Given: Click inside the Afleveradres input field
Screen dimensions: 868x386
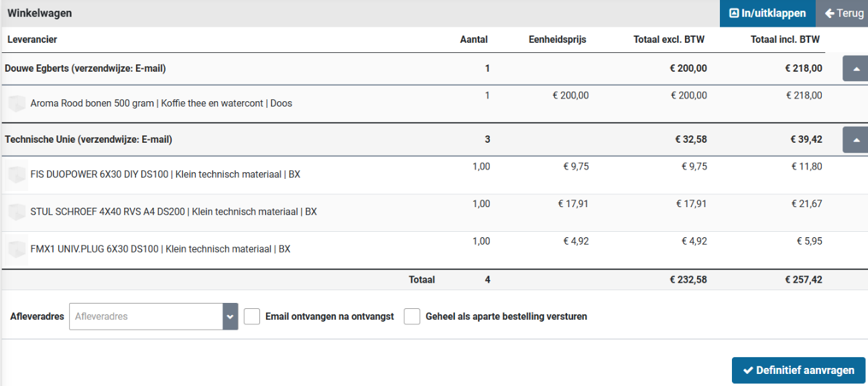Looking at the screenshot, I should (146, 316).
